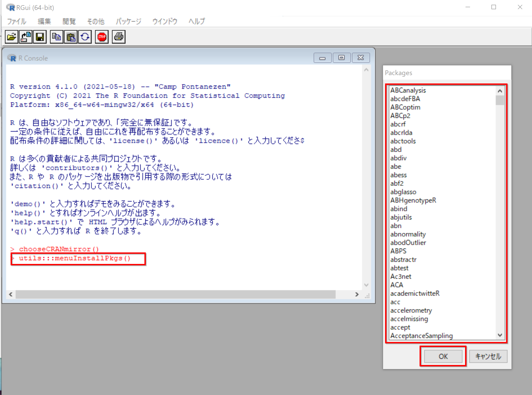Screen dimensions: 532x395
Task: Select abind package
Action: coord(442,209)
